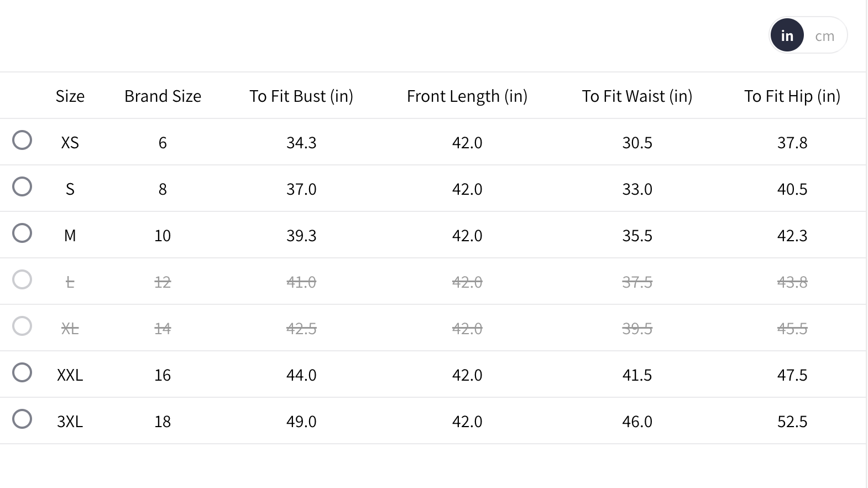Switch units to cm
This screenshot has height=488, width=868.
click(824, 36)
